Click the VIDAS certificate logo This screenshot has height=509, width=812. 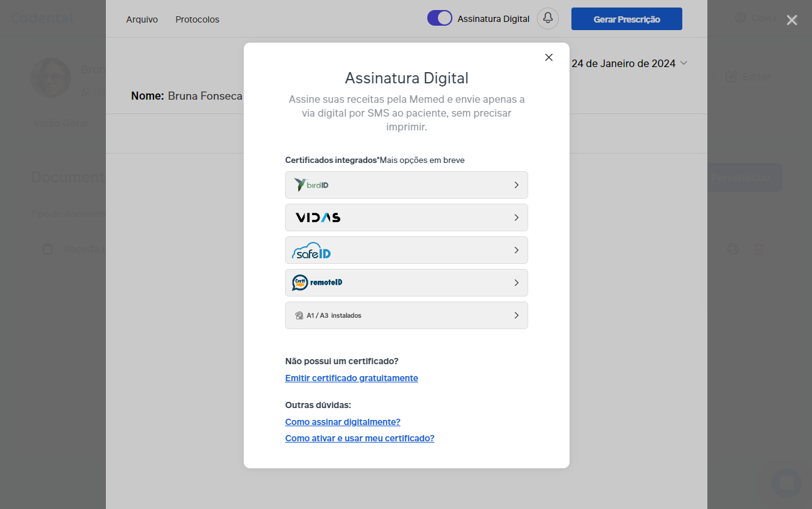[318, 218]
